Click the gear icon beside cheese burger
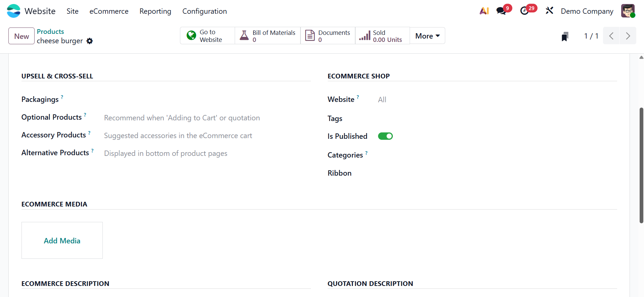644x297 pixels. [x=90, y=41]
